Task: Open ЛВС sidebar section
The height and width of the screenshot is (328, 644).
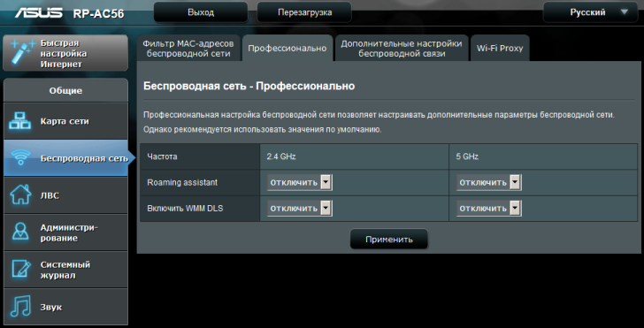Action: pos(65,195)
